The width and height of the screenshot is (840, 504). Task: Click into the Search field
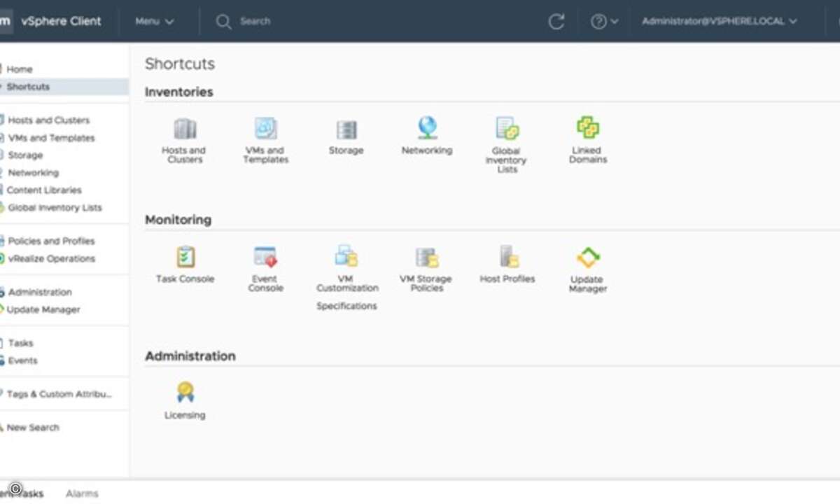[255, 22]
